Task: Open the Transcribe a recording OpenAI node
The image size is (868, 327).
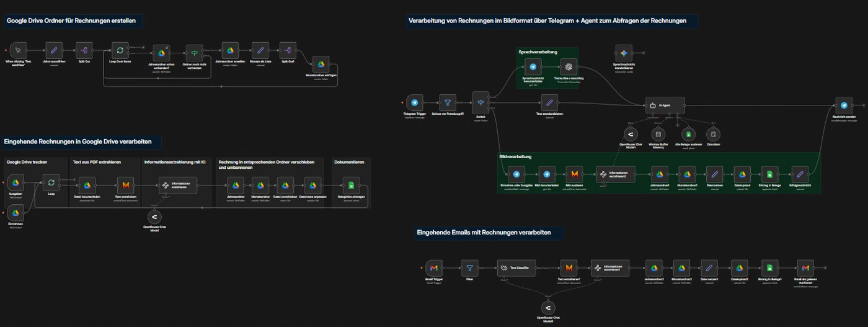Action: click(569, 67)
